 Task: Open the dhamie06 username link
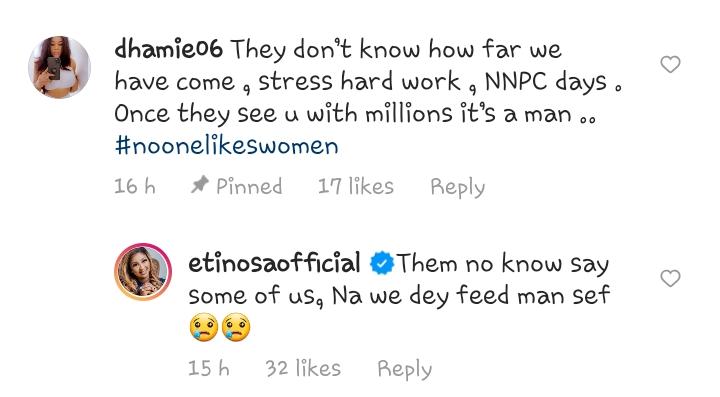pos(169,49)
